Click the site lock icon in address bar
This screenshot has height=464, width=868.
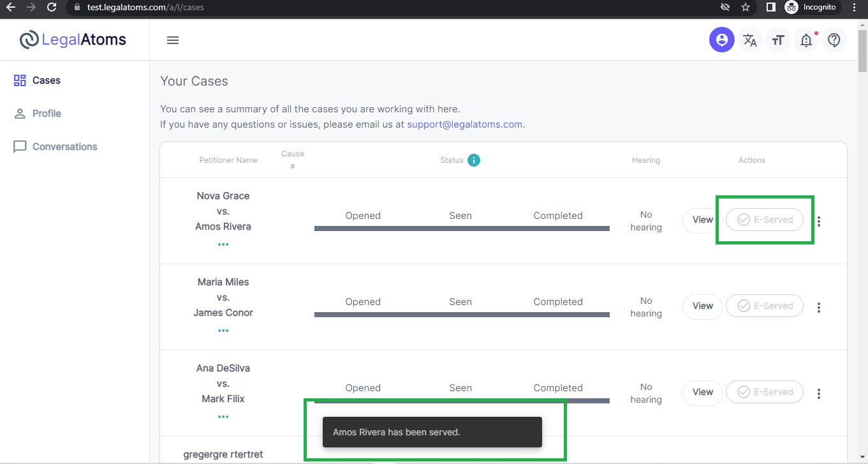[77, 8]
